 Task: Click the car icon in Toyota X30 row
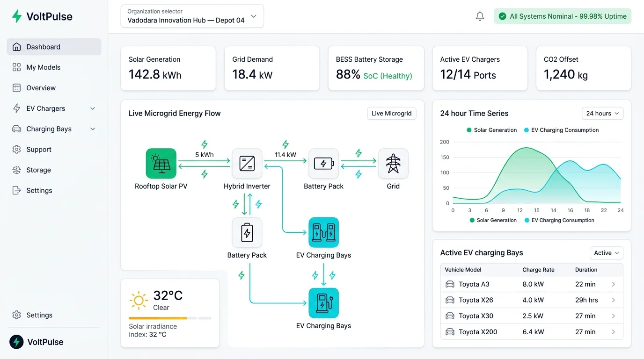[x=450, y=316]
